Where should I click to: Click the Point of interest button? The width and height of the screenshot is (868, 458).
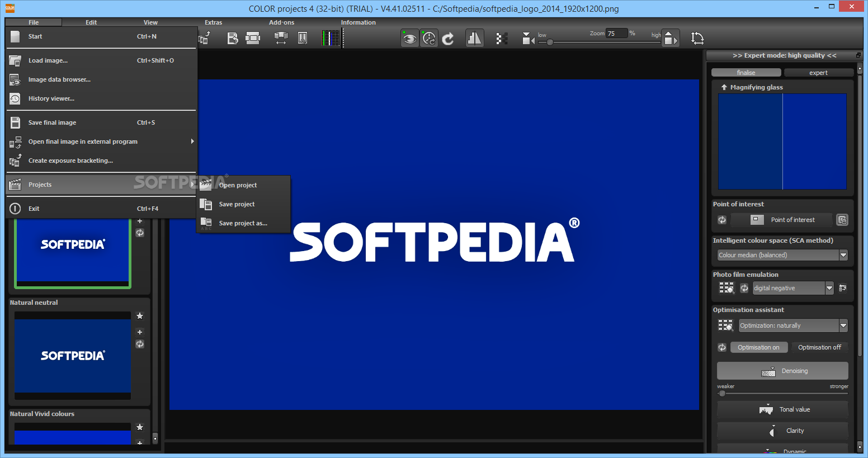point(782,220)
